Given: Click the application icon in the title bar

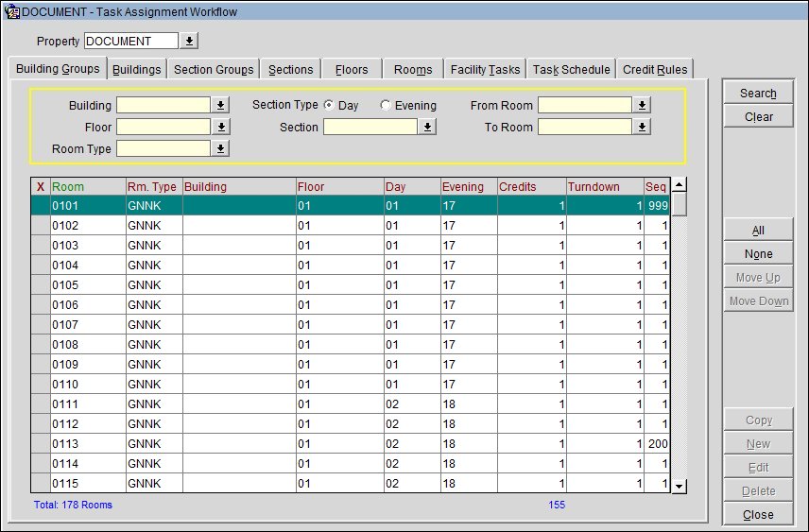Looking at the screenshot, I should point(12,12).
